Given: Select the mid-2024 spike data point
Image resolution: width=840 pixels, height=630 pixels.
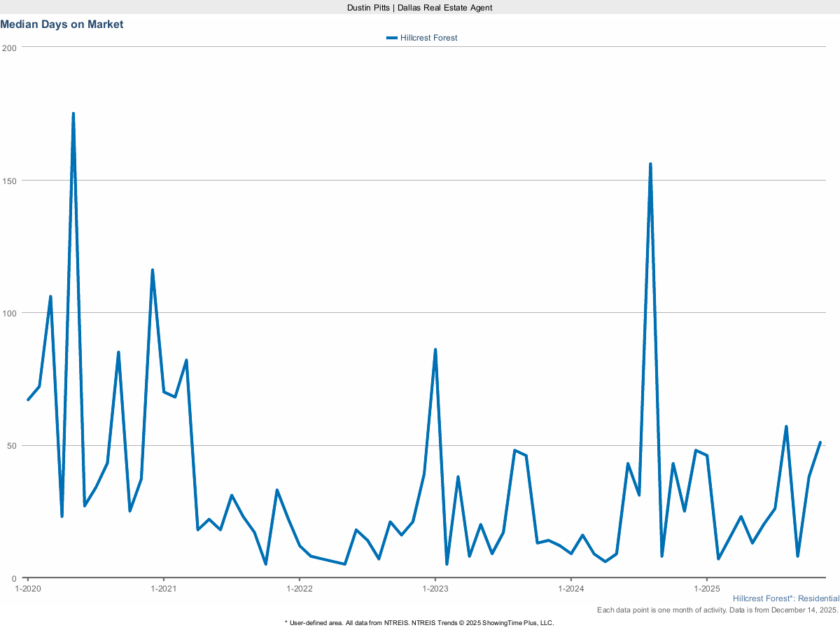Looking at the screenshot, I should [x=652, y=163].
